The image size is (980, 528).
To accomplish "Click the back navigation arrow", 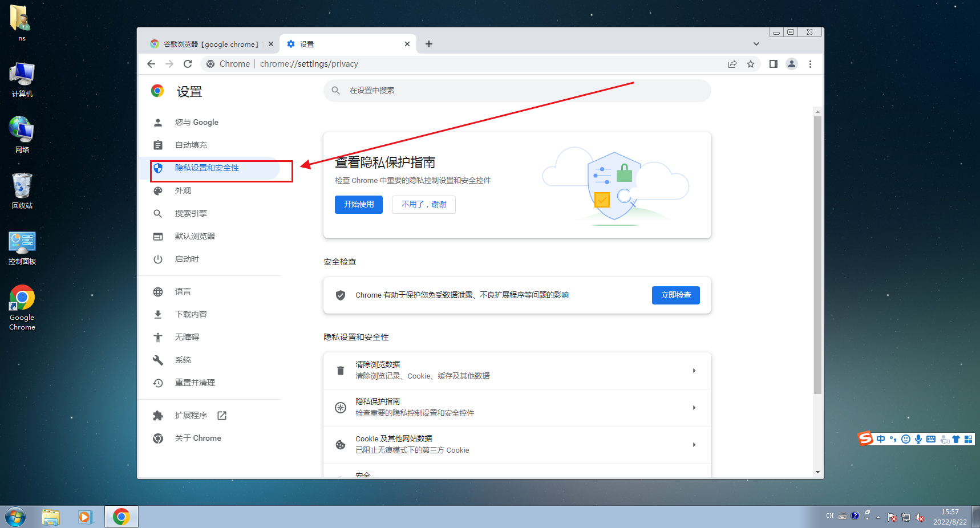I will [151, 64].
